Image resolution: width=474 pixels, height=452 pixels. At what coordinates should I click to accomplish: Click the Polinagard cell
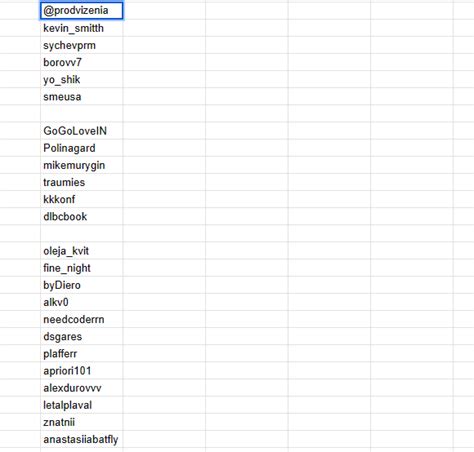(82, 148)
